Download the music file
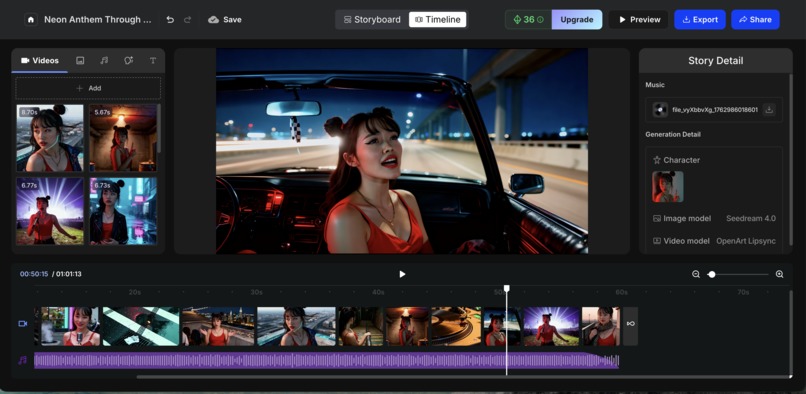The height and width of the screenshot is (394, 806). point(769,110)
